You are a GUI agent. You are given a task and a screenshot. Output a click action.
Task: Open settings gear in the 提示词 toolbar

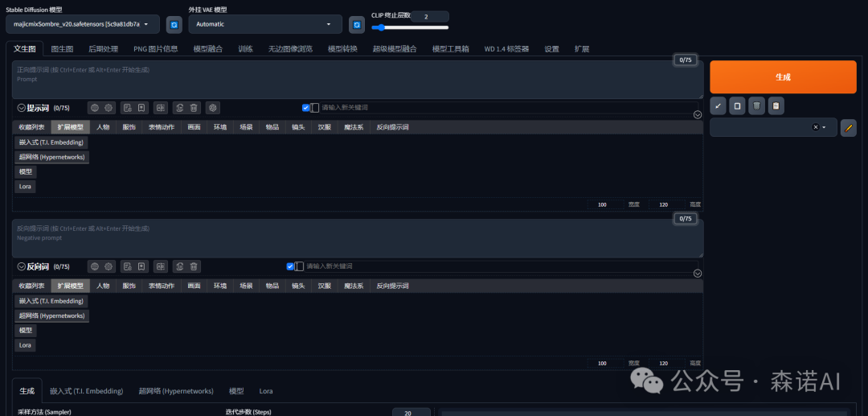(x=108, y=108)
